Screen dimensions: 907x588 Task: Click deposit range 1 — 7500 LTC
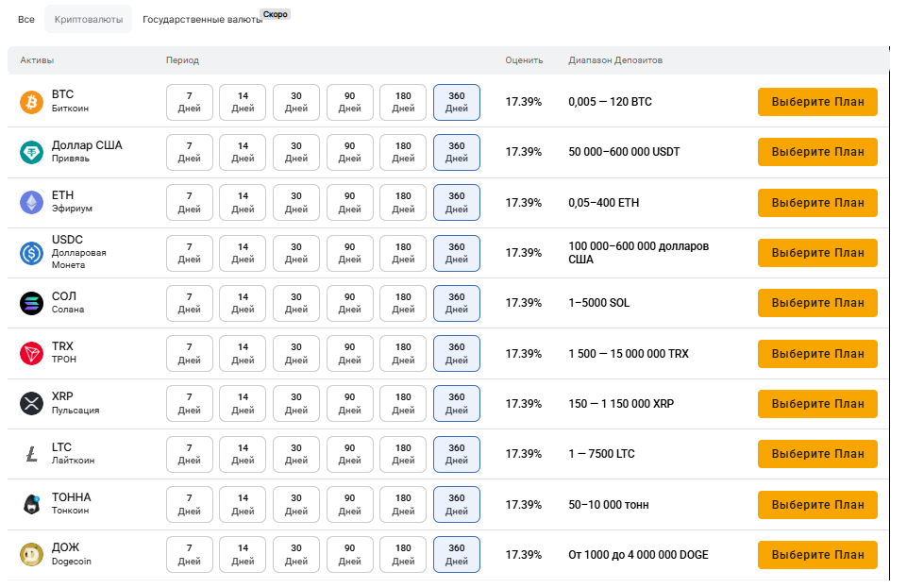(601, 454)
